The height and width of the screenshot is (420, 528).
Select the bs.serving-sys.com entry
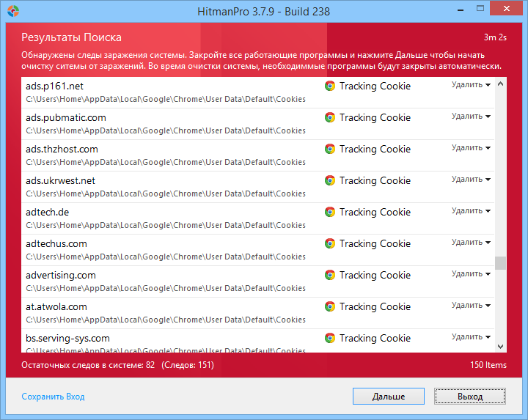[257, 342]
